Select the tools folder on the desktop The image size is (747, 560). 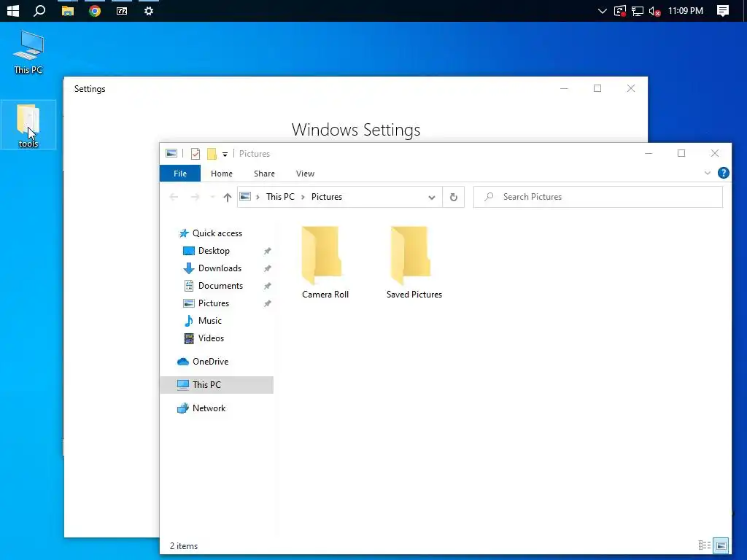point(28,125)
